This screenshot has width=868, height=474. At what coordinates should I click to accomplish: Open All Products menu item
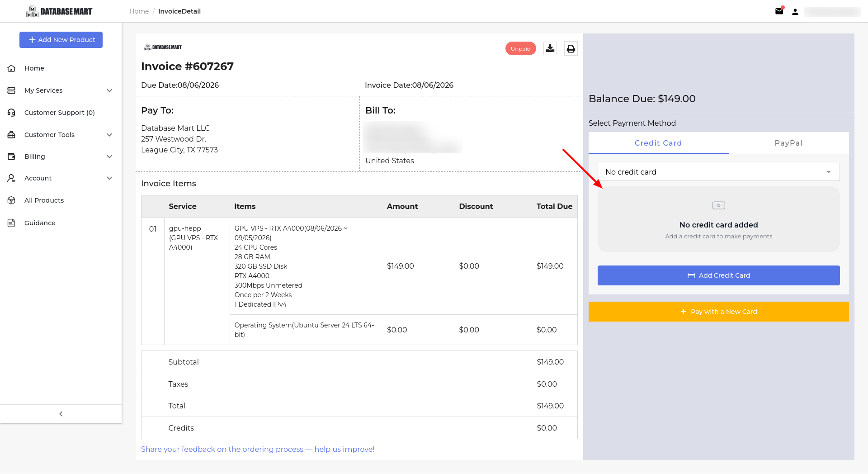click(44, 200)
